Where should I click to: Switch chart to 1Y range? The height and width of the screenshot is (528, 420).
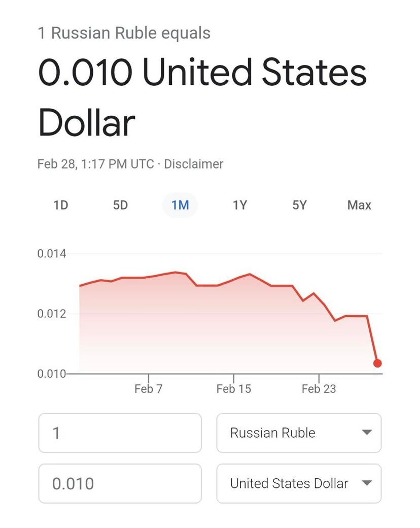[239, 205]
